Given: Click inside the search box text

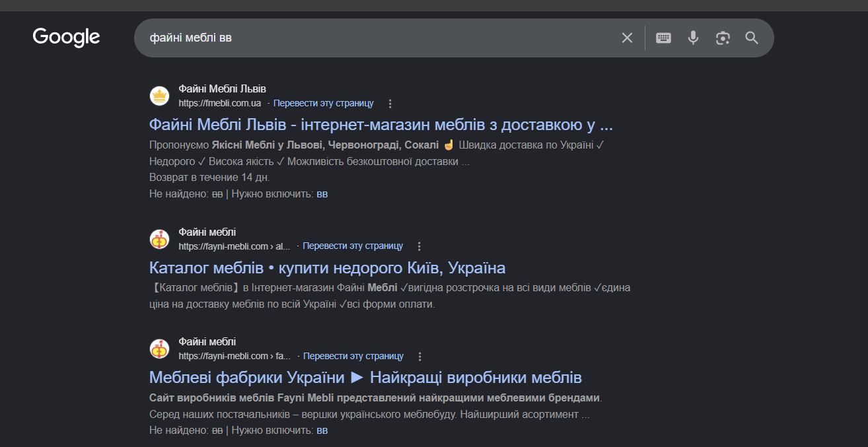Looking at the screenshot, I should [191, 38].
